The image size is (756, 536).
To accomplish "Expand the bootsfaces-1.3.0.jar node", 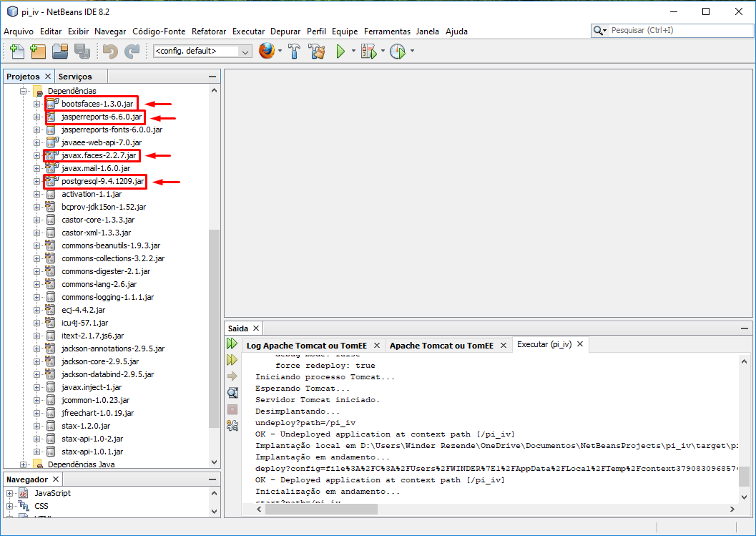I will tap(36, 104).
